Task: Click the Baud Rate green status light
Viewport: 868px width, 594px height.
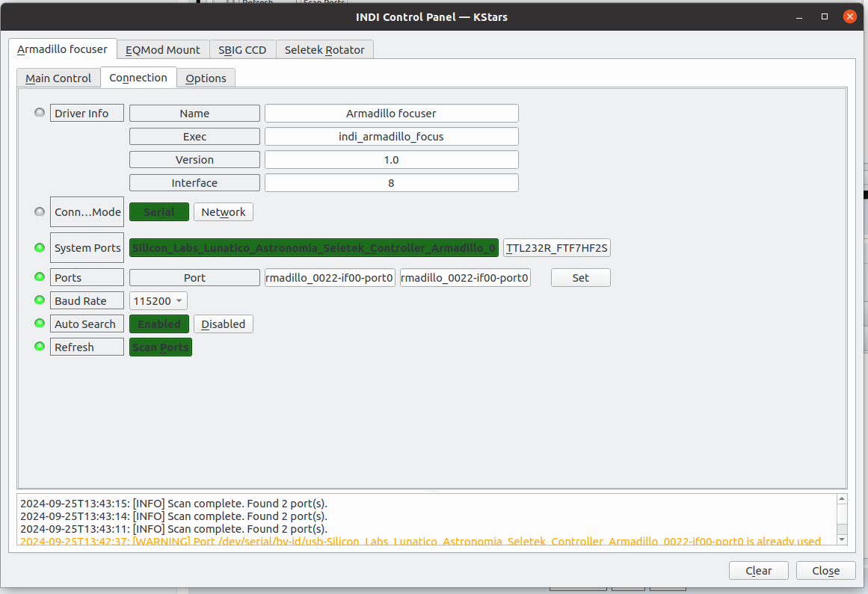Action: 40,300
